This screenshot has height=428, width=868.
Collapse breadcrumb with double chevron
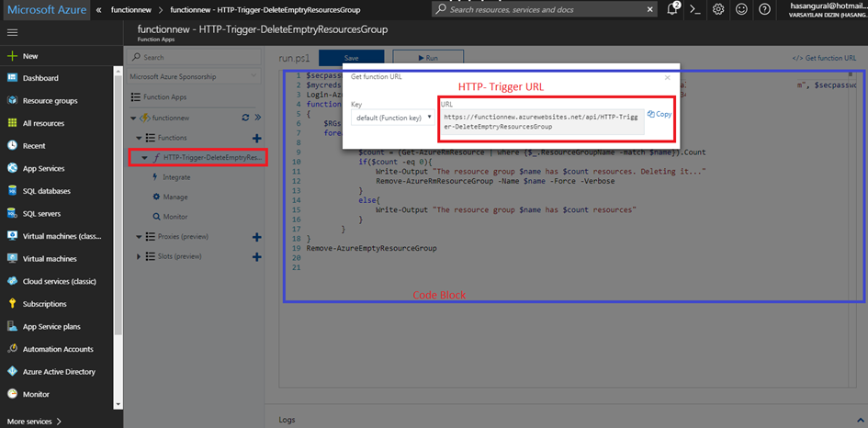click(98, 10)
